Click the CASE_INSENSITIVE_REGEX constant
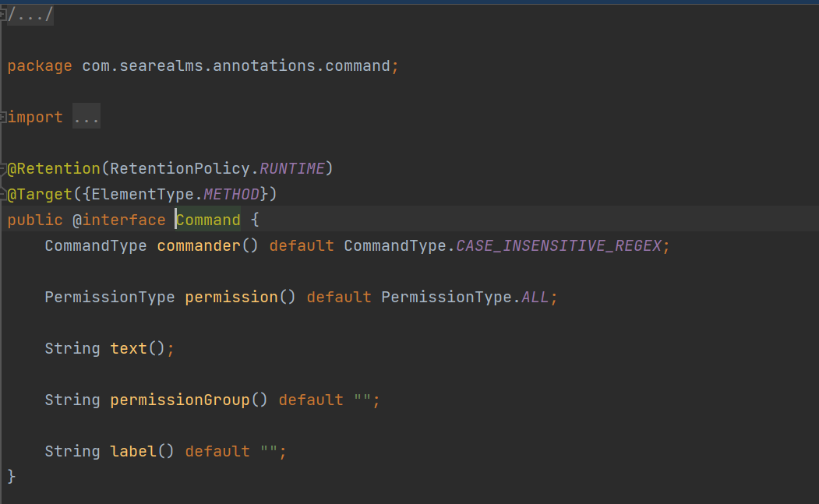Screen dimensions: 819x504 click(559, 246)
